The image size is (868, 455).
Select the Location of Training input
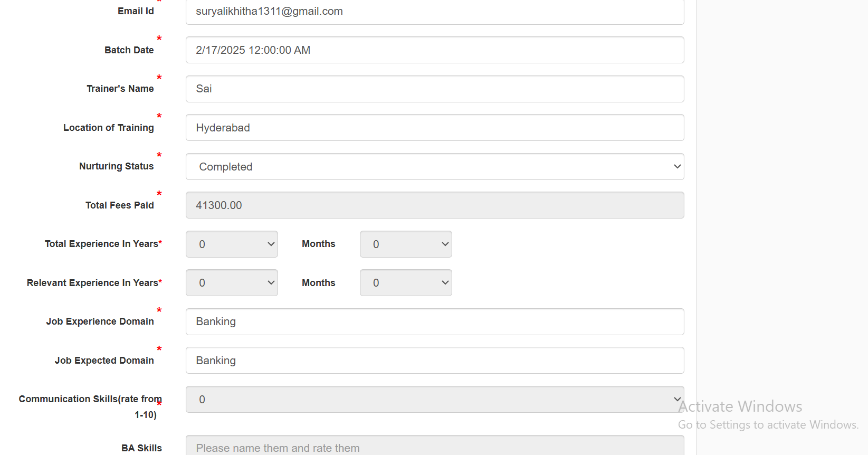[434, 128]
